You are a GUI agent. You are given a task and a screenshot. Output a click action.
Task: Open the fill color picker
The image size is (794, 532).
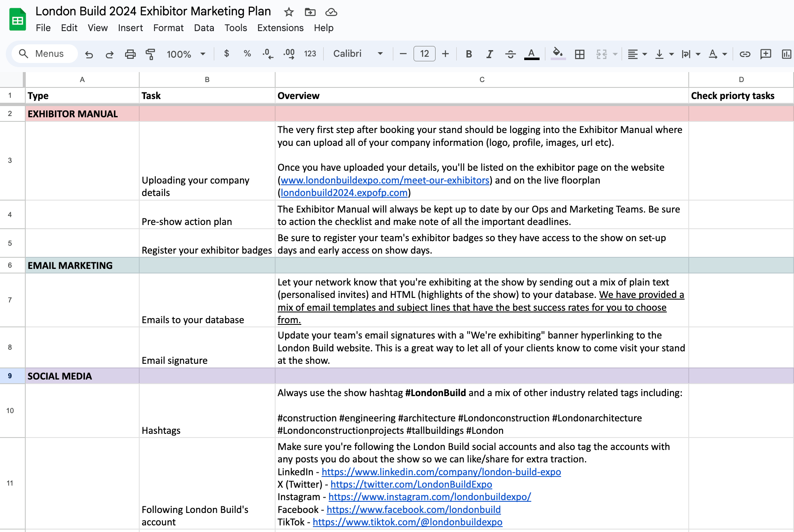pos(558,54)
